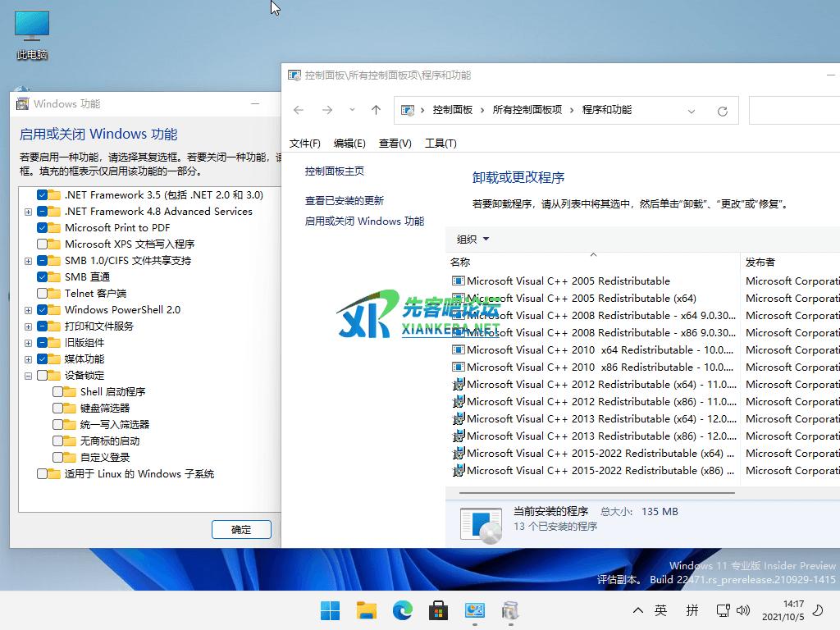
Task: Open the 组织 dropdown menu
Action: click(472, 240)
